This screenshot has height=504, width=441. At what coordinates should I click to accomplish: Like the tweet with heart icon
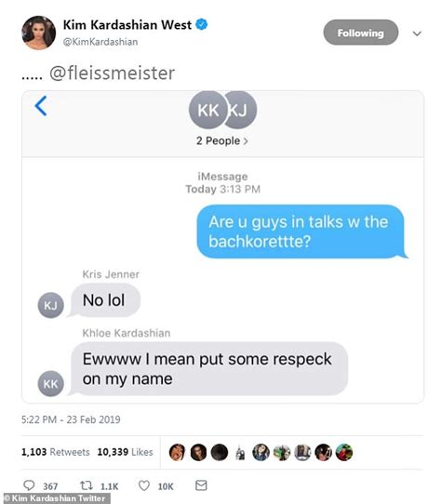(x=144, y=485)
